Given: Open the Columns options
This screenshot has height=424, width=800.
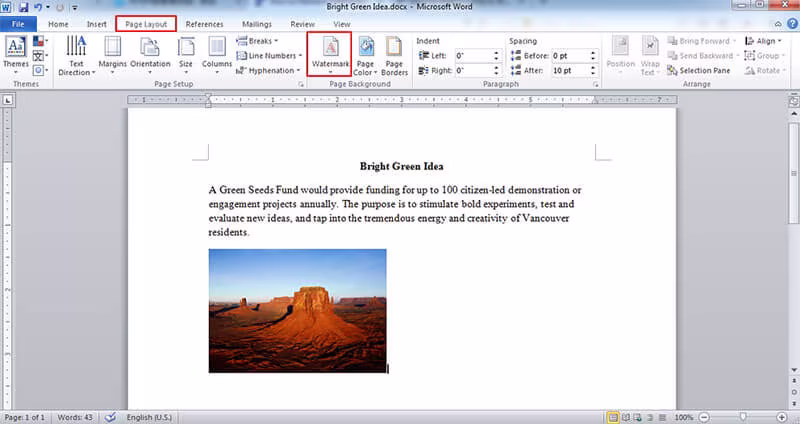Looking at the screenshot, I should [x=217, y=56].
